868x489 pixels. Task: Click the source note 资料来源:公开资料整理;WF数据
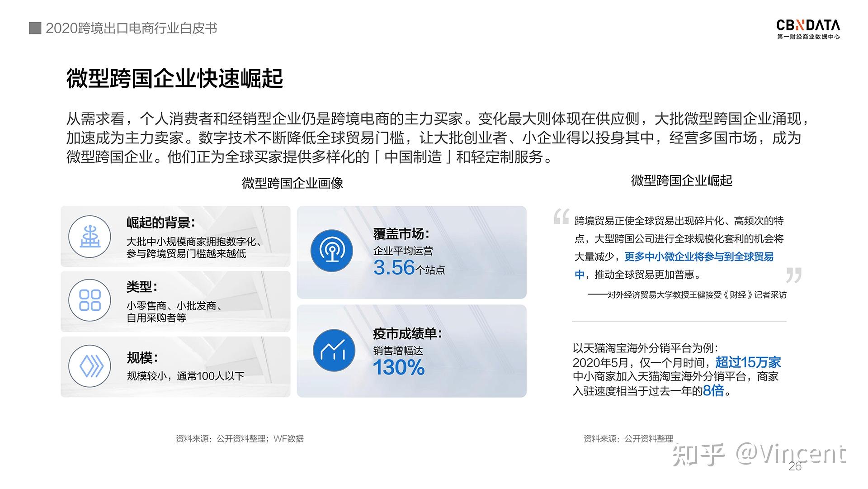tap(240, 439)
